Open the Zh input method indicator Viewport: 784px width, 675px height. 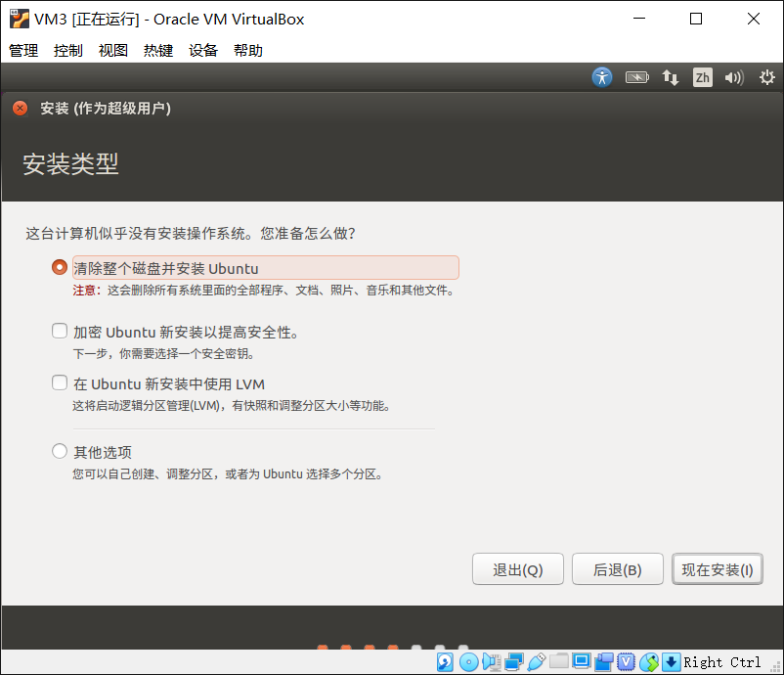click(703, 77)
